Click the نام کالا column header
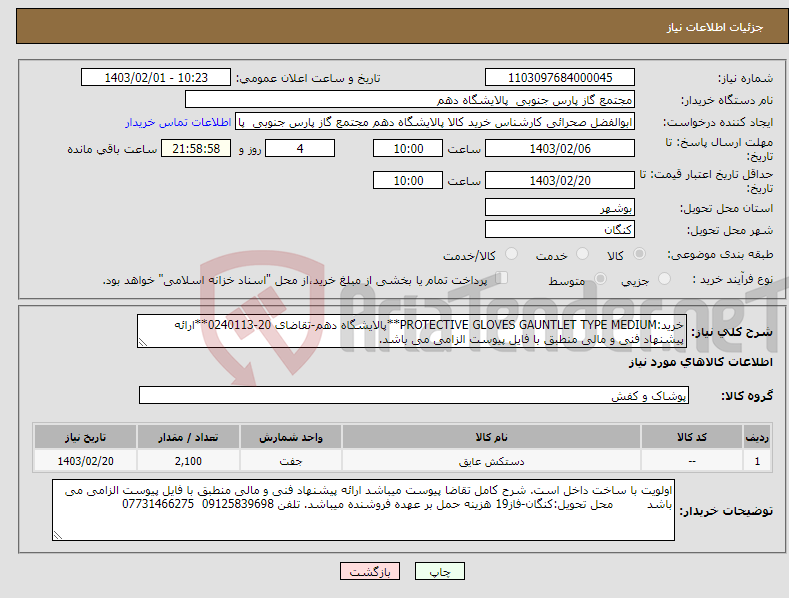The image size is (789, 598). (491, 437)
